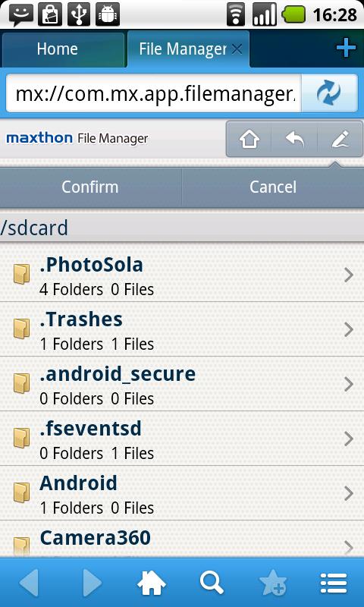The height and width of the screenshot is (607, 364).
Task: Open the Android folder entry
Action: (x=182, y=493)
